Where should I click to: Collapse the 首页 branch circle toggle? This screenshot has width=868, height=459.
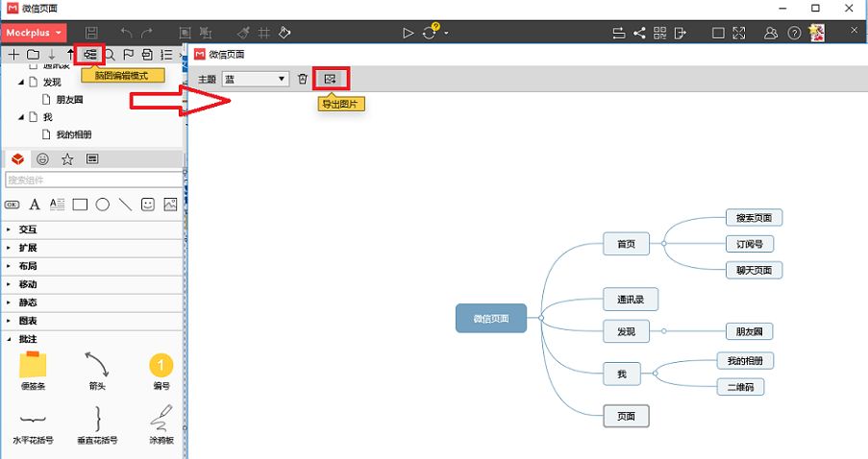tap(663, 243)
